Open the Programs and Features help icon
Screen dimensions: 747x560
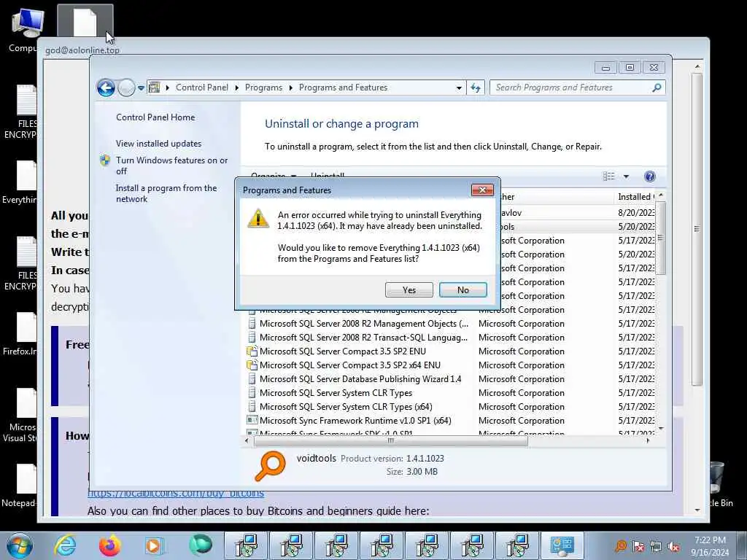coord(649,176)
